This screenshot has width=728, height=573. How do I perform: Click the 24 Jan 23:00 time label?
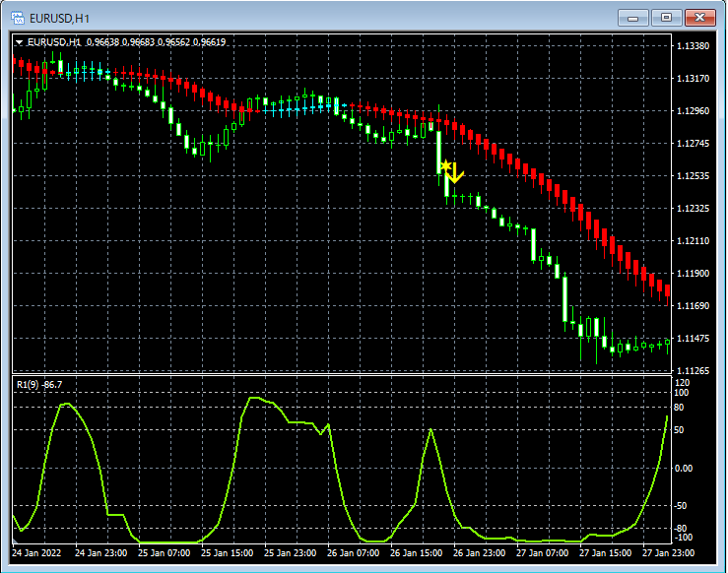100,553
